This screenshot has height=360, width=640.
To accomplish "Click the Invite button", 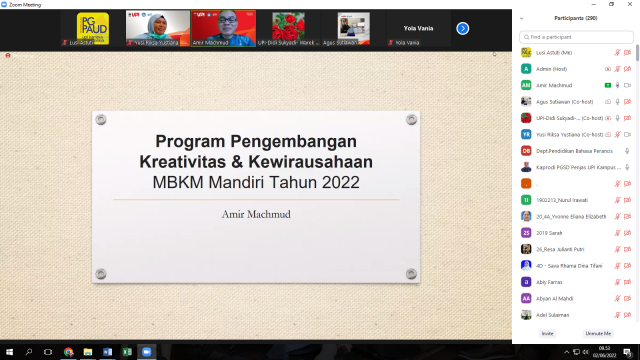I will pos(547,333).
